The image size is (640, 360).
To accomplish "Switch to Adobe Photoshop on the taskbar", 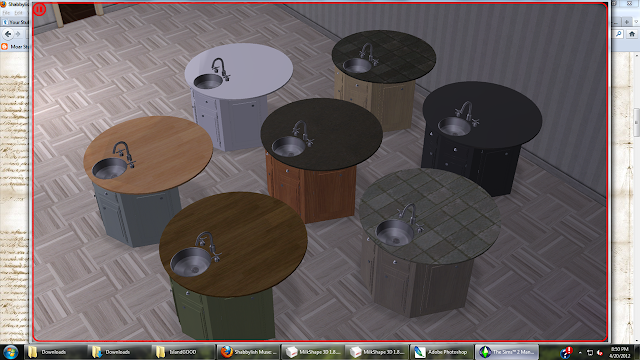I will click(442, 352).
